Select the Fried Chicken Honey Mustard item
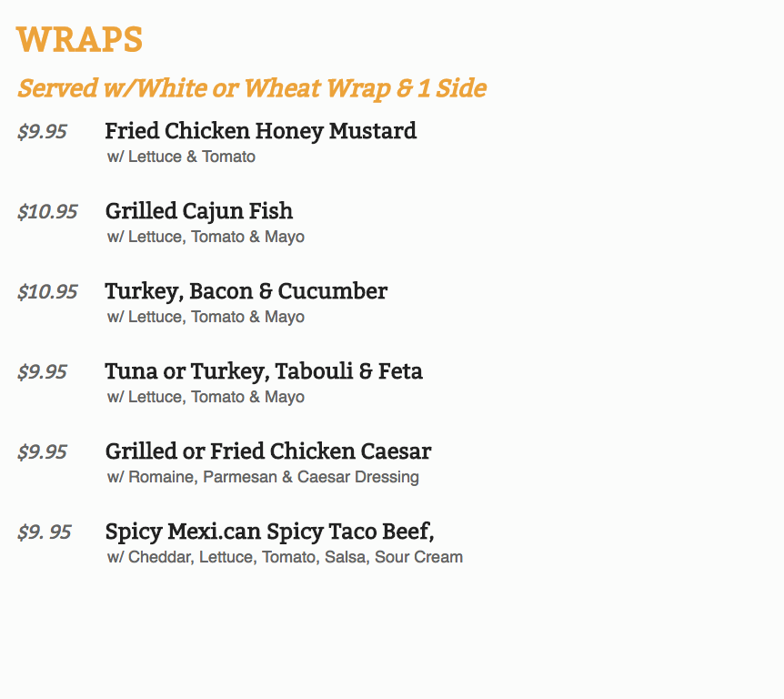This screenshot has height=699, width=784. 260,131
